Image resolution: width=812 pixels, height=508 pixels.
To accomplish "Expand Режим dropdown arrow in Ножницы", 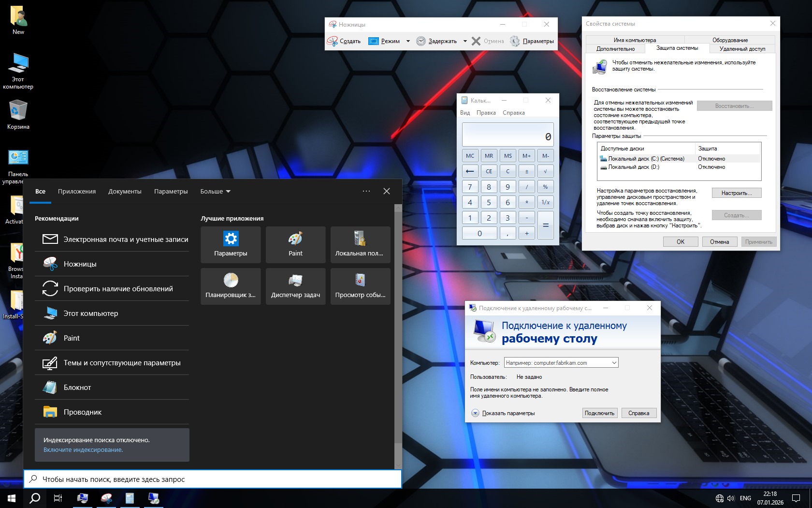I will point(408,41).
